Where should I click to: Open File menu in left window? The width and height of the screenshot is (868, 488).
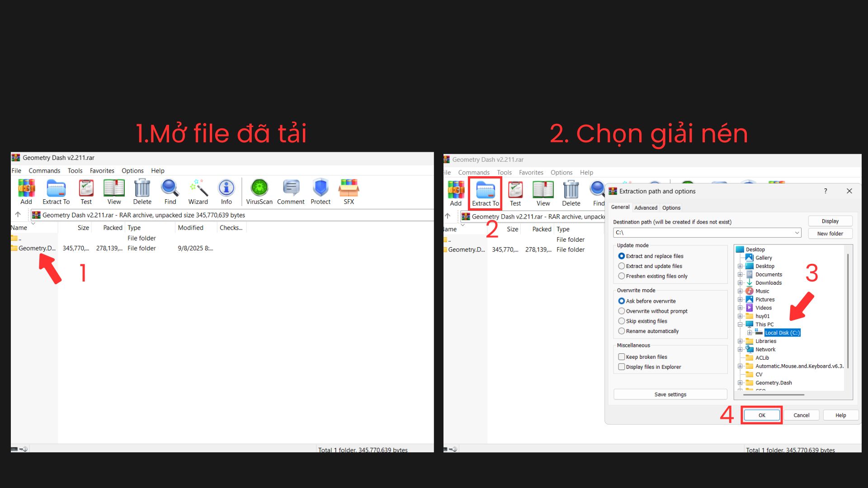[16, 170]
